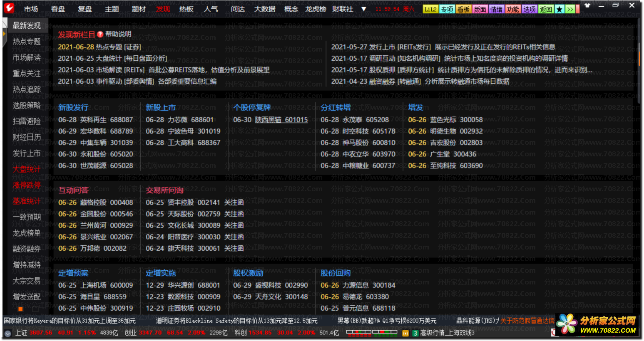644x341 pixels.
Task: Open the 财联社 menu item
Action: (x=343, y=9)
